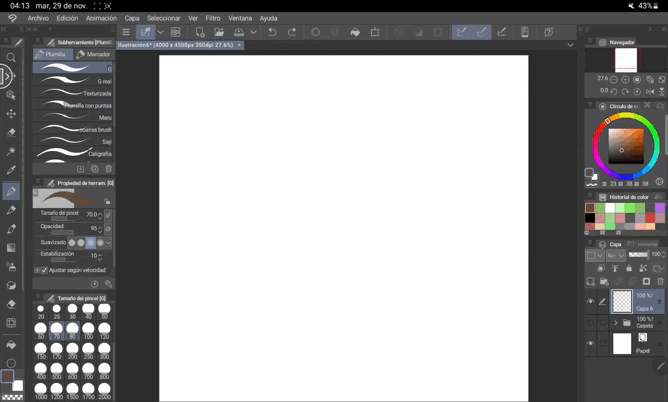The height and width of the screenshot is (402, 668).
Task: Click the Clip Studio logo icon
Action: point(13,18)
